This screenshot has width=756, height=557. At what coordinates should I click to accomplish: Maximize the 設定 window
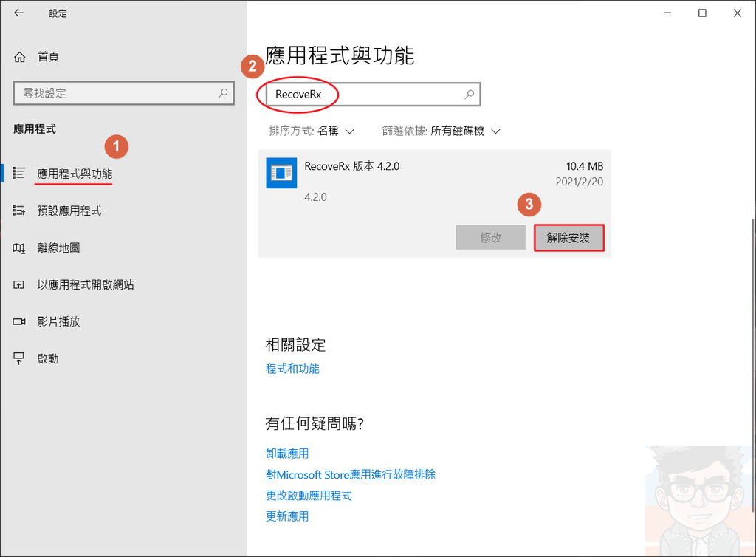click(x=703, y=13)
